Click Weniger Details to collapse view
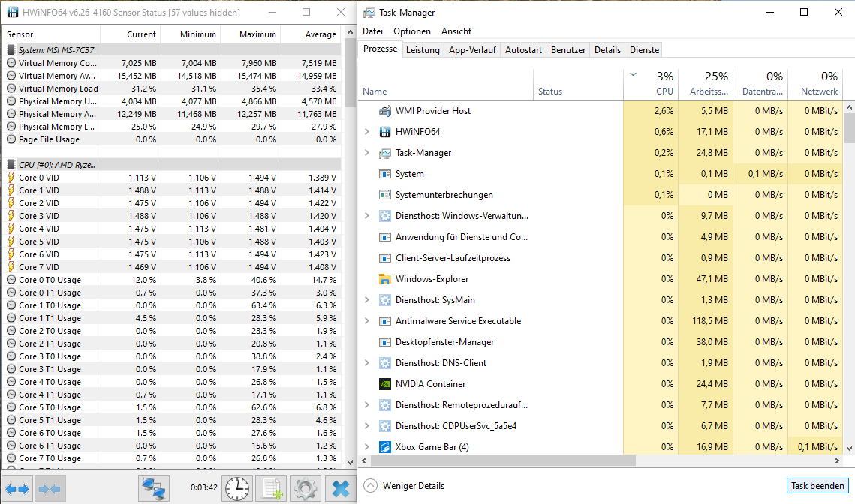 [404, 486]
